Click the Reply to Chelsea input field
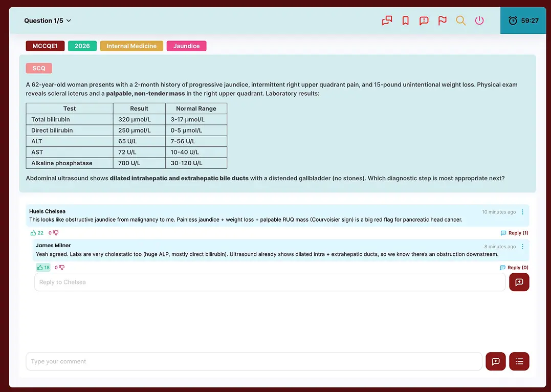The width and height of the screenshot is (551, 392). 205,282
